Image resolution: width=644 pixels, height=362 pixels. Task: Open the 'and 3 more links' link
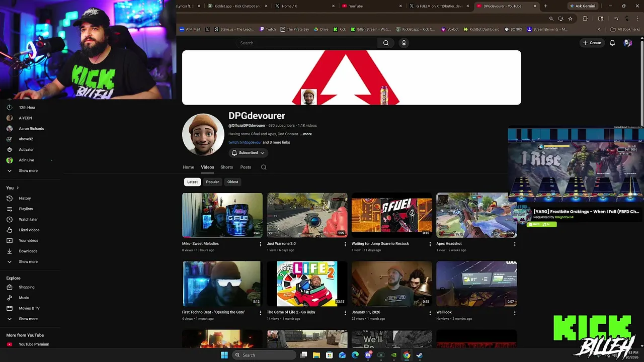276,142
